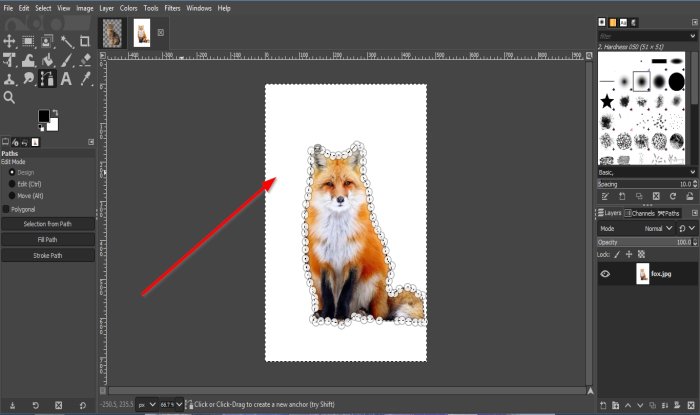Activate the Eraser tool
The height and width of the screenshot is (415, 700).
[x=86, y=60]
